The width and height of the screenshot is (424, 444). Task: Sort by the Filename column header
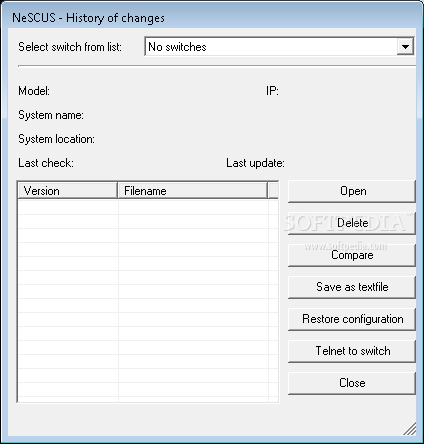point(193,191)
